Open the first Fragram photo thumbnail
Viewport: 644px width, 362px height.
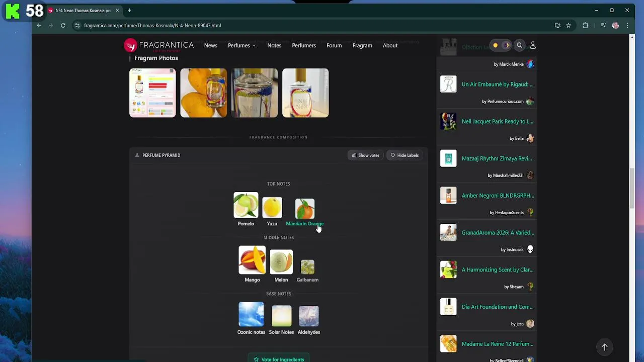pyautogui.click(x=153, y=93)
